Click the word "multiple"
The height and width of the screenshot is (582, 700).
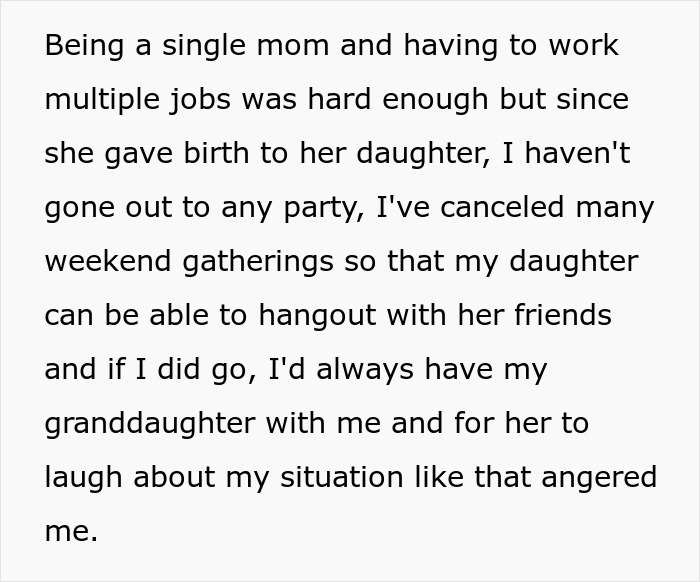point(100,100)
